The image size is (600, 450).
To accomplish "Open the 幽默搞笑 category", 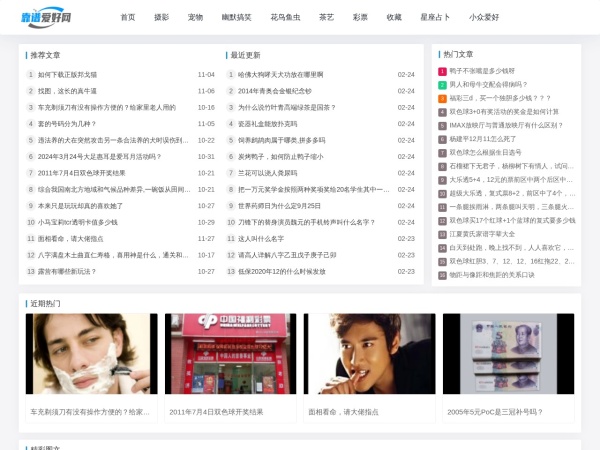I will tap(236, 17).
